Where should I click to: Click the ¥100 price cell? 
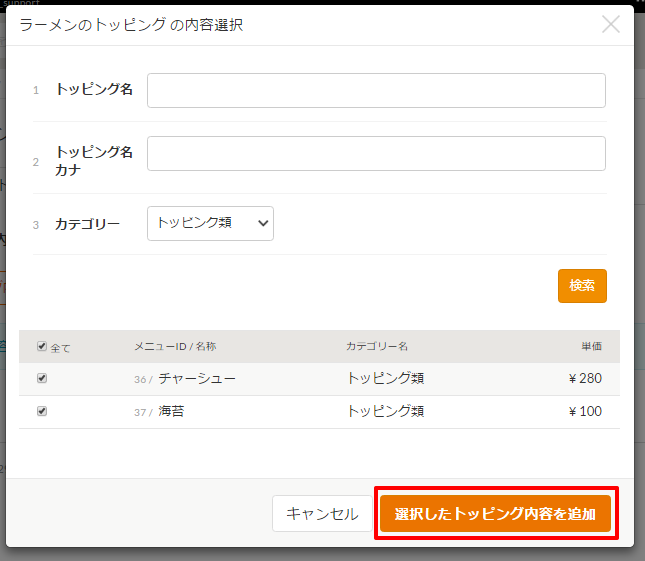[x=585, y=411]
